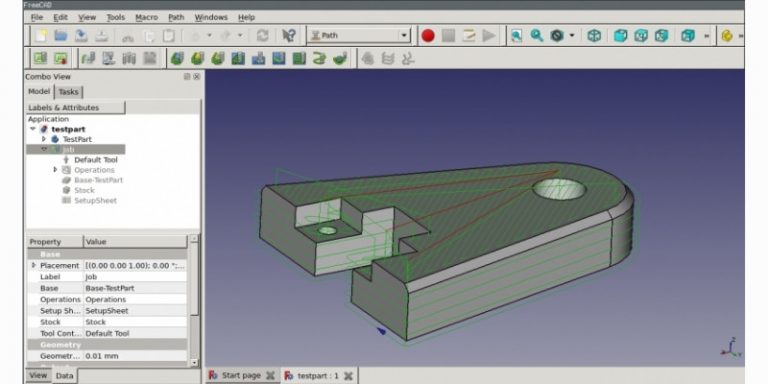
Task: Click the What's This help icon
Action: click(x=289, y=36)
